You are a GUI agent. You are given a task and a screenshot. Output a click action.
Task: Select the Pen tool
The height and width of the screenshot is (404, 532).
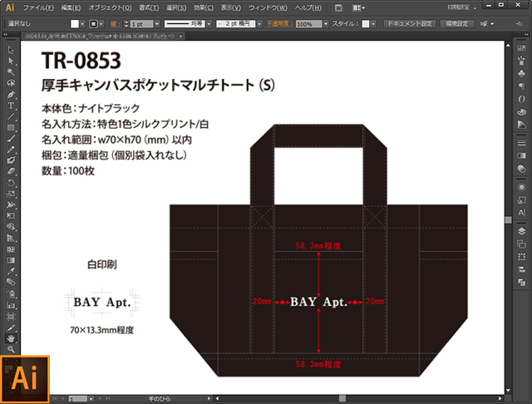[x=11, y=94]
